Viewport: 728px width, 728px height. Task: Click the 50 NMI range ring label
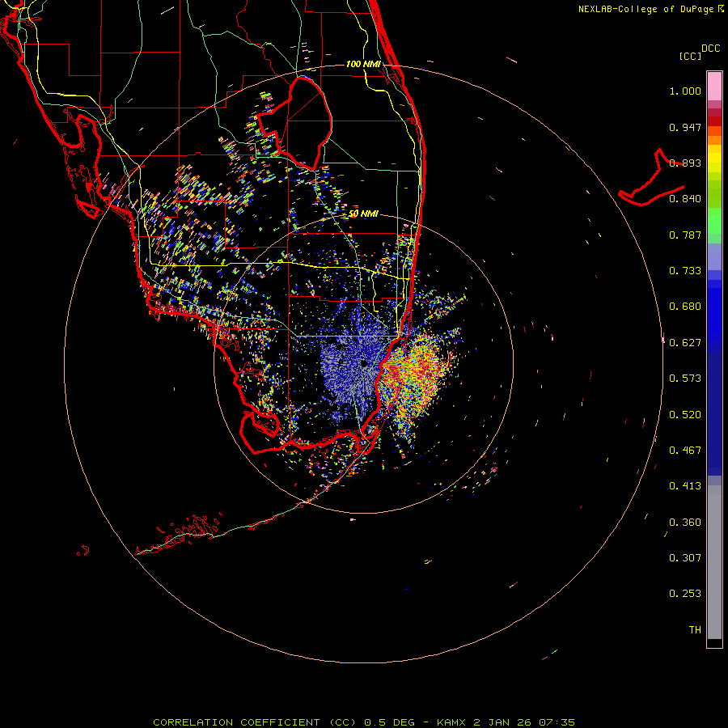point(363,214)
